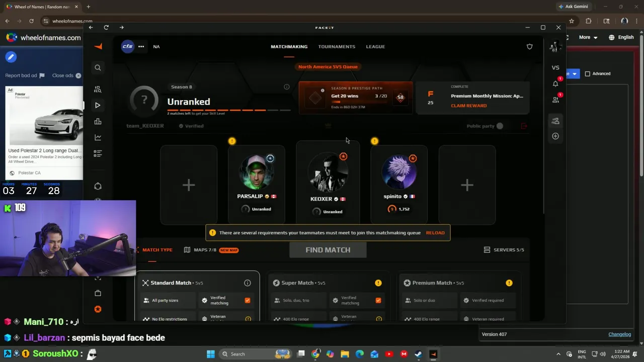Open the VS icon in right rail
The image size is (644, 362).
[555, 67]
